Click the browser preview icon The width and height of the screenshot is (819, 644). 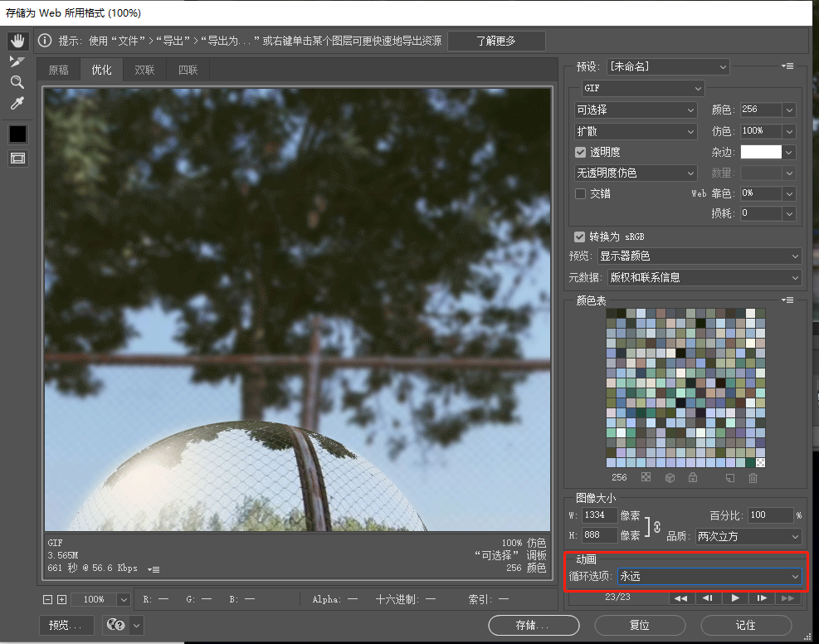[x=116, y=625]
